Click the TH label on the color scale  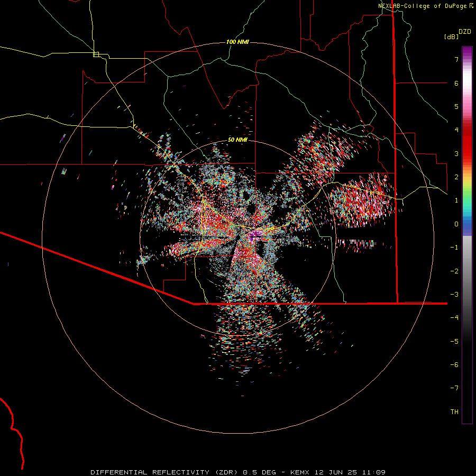pos(454,411)
